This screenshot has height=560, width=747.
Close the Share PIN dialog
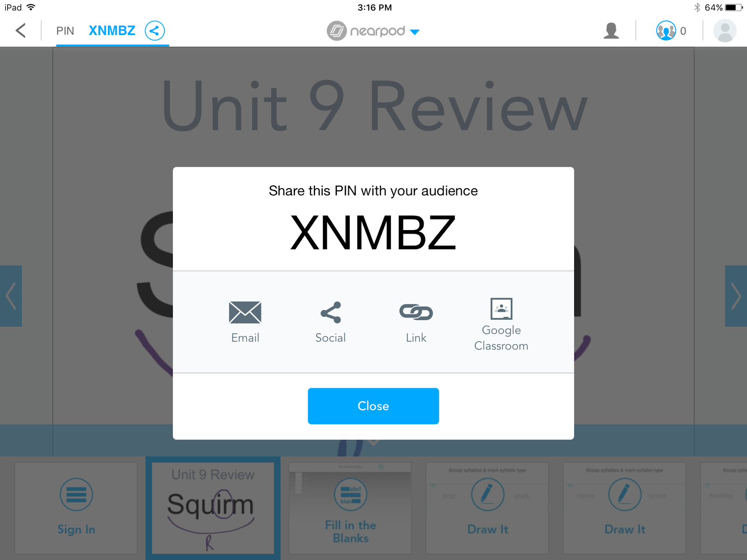pos(373,406)
